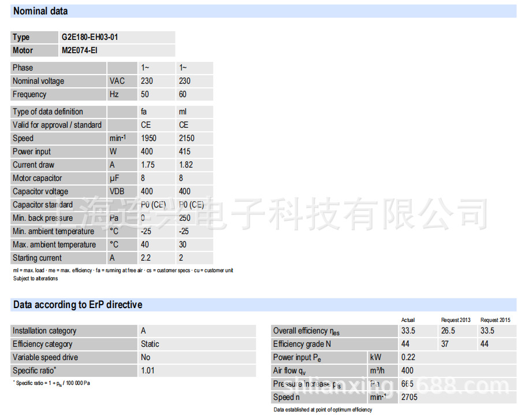The width and height of the screenshot is (532, 415).
Task: Select the Phase row label
Action: pos(23,68)
